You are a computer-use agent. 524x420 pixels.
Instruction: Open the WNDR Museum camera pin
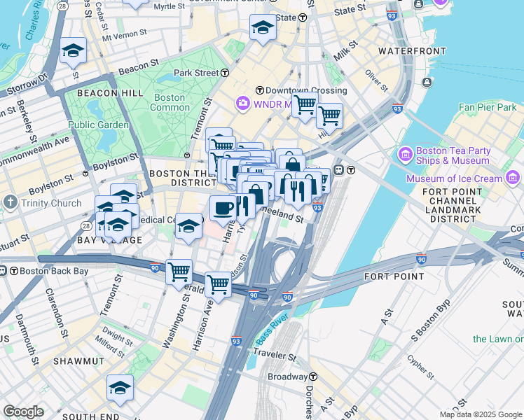click(243, 104)
